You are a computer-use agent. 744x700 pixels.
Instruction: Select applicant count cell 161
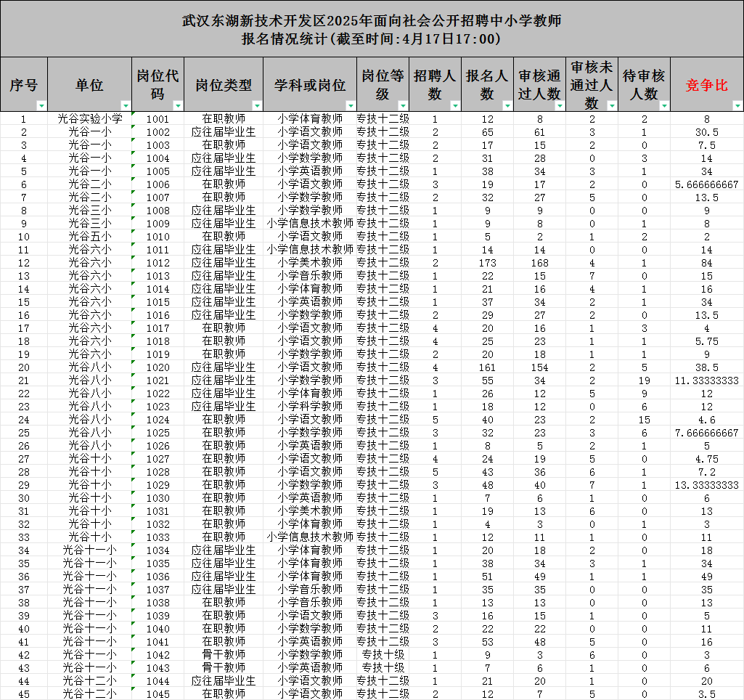(x=487, y=367)
